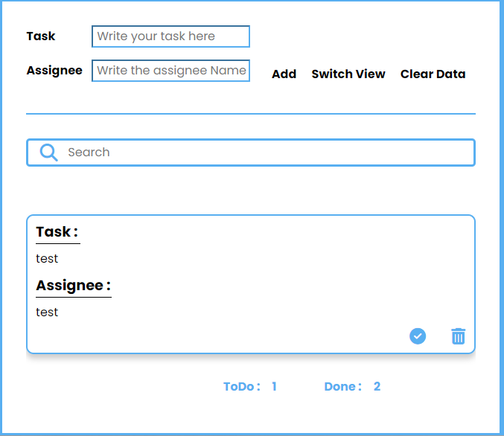This screenshot has height=436, width=504.
Task: Click the assignee name 'test' in the card
Action: click(47, 312)
